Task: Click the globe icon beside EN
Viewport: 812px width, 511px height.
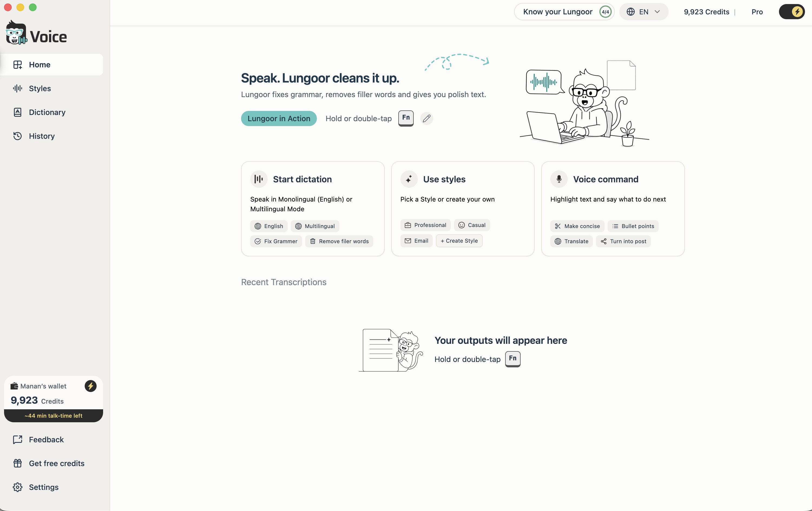Action: coord(631,12)
